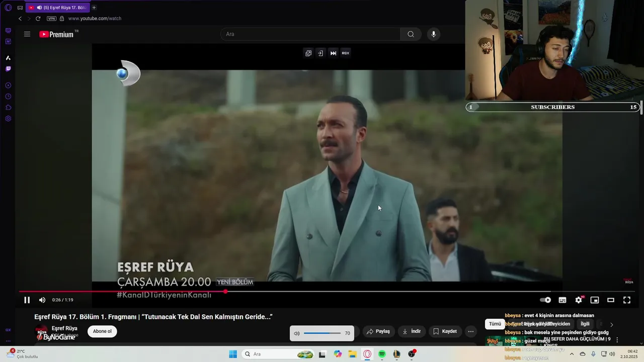Open Copilot from the taskbar

click(x=338, y=354)
